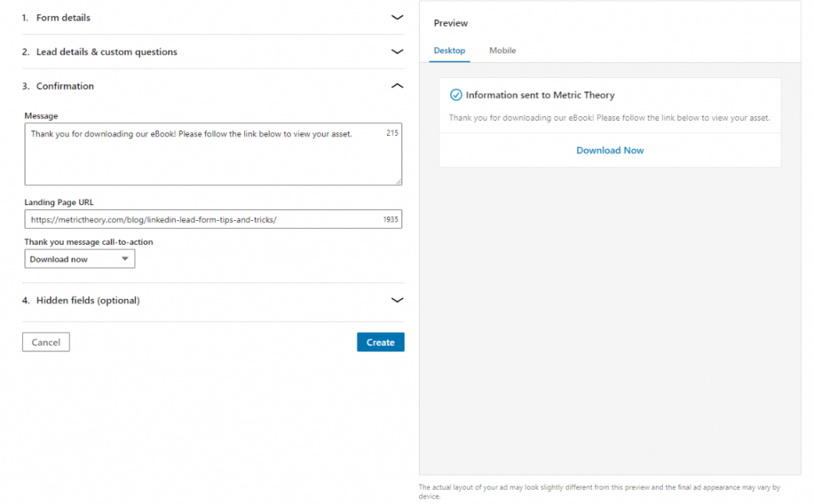Click the resize handle on the Message box
Screen dimensions: 814x504
coord(397,180)
